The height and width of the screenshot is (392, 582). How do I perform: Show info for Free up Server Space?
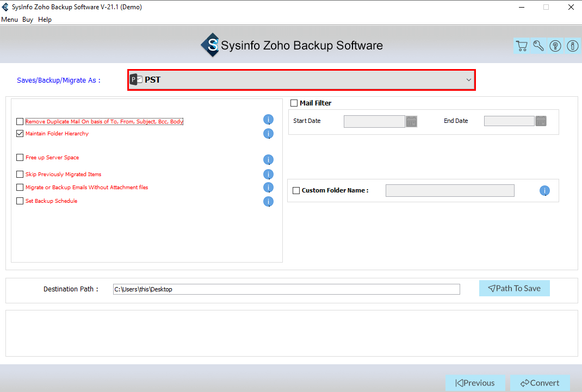[268, 159]
